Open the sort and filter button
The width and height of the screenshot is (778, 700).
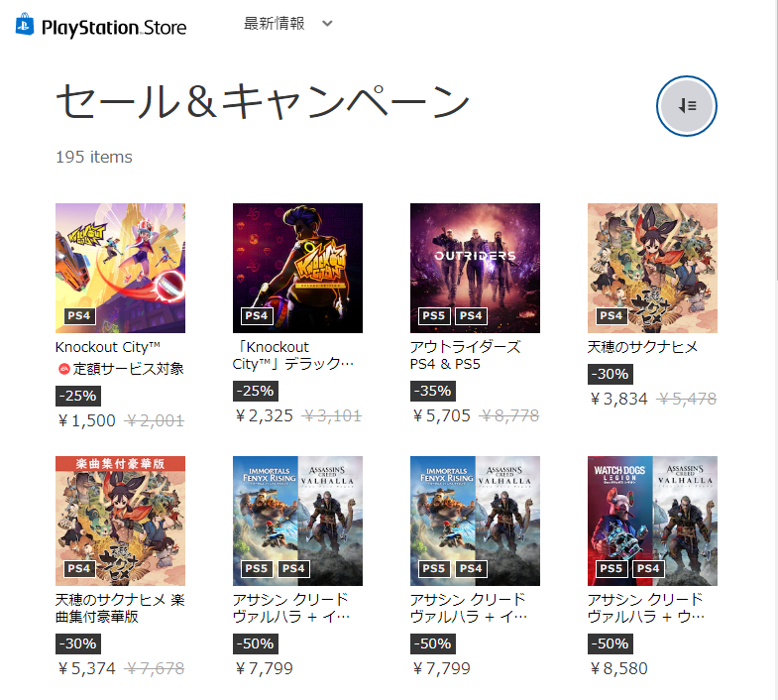tap(686, 106)
